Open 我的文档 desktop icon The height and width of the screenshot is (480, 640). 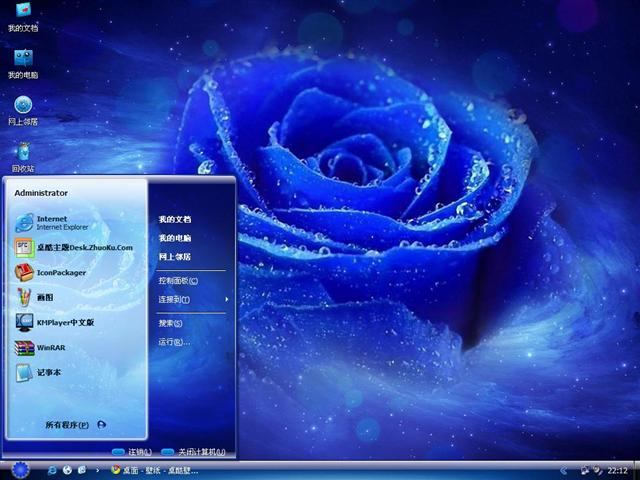[23, 14]
